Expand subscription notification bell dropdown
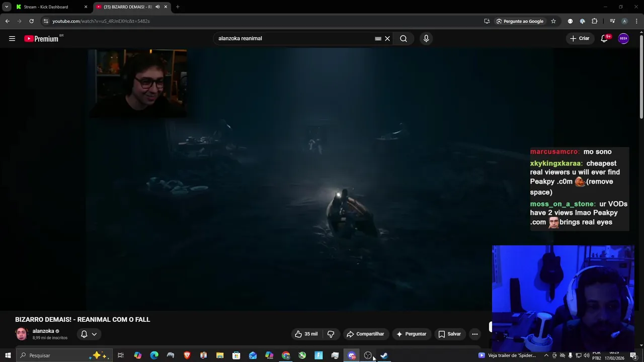Image resolution: width=644 pixels, height=362 pixels. tap(89, 334)
